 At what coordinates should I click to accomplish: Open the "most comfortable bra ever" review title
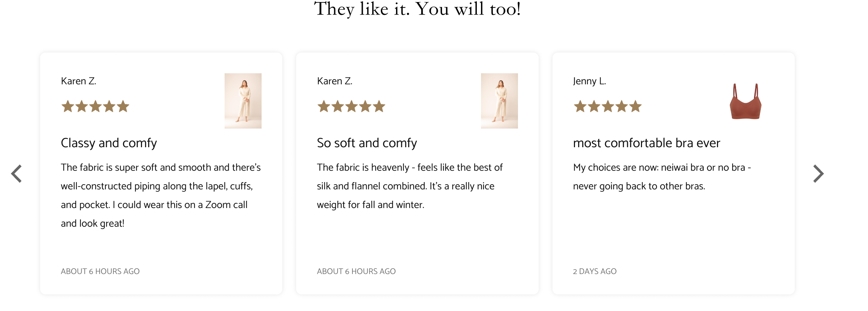point(647,143)
